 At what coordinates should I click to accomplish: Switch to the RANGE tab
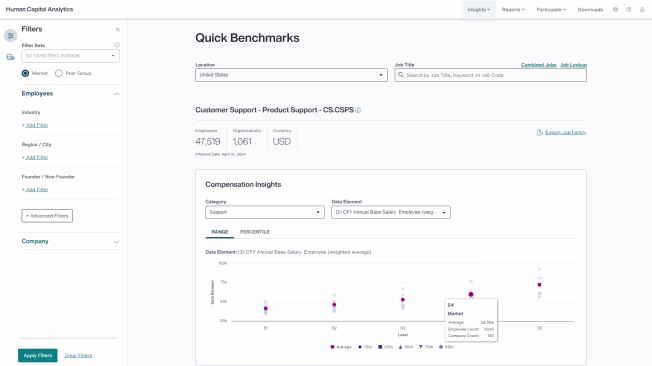[220, 232]
